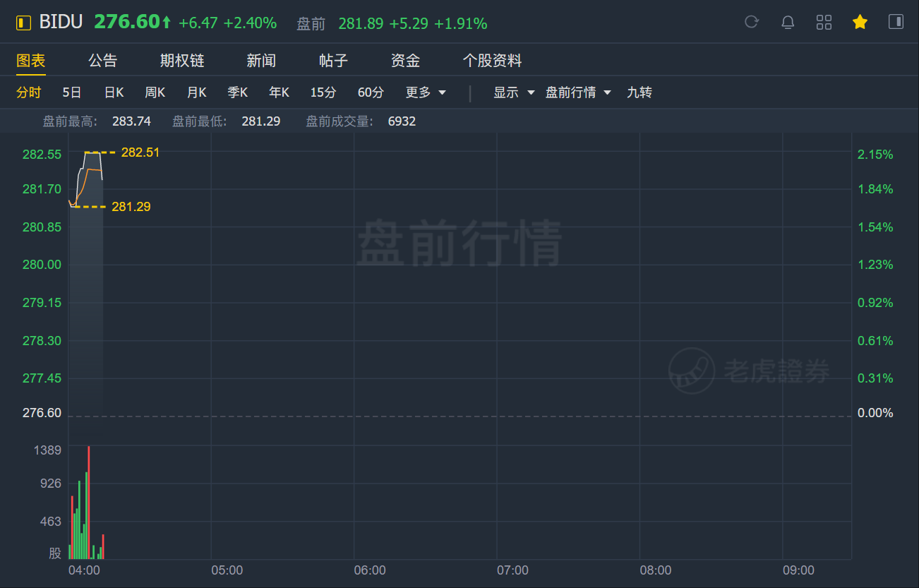919x588 pixels.
Task: Toggle the side panel icon
Action: click(896, 22)
